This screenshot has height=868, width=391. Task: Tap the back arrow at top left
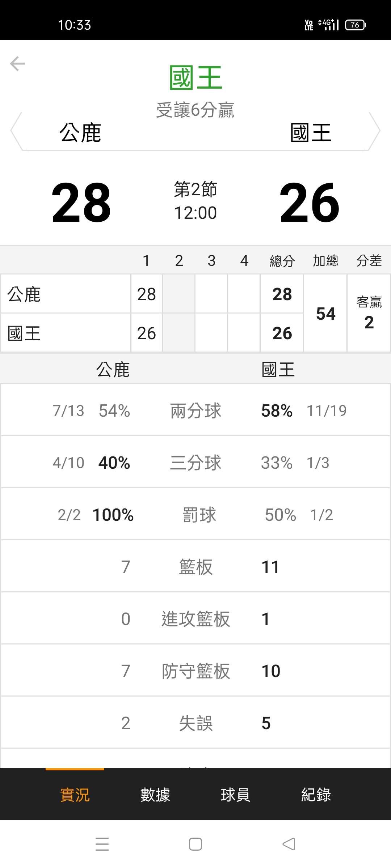[17, 64]
